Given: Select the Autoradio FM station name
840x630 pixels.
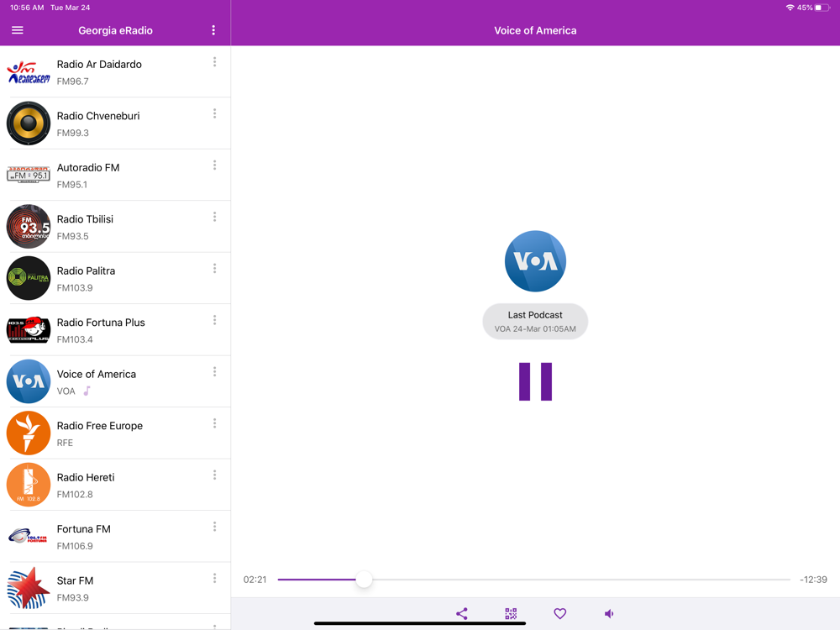Looking at the screenshot, I should click(88, 168).
